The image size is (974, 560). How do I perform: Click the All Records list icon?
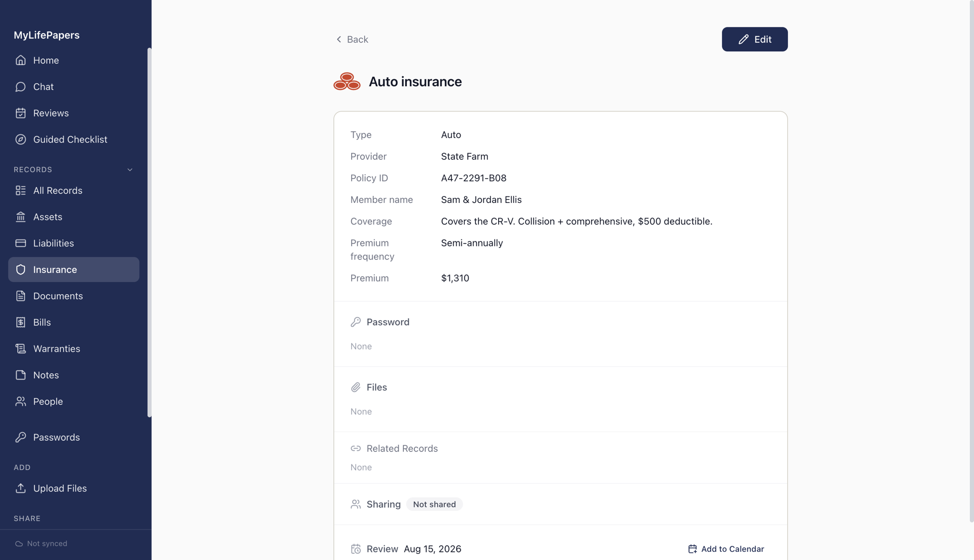[20, 191]
